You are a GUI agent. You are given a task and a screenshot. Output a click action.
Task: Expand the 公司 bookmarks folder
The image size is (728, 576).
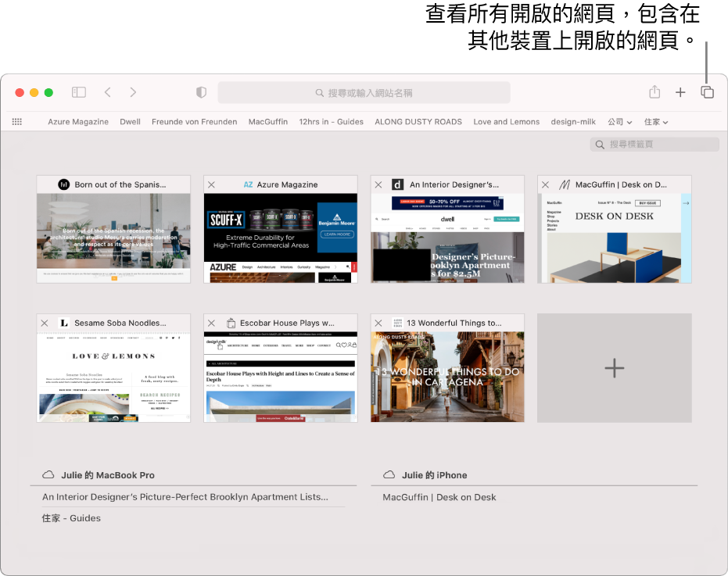coord(620,122)
